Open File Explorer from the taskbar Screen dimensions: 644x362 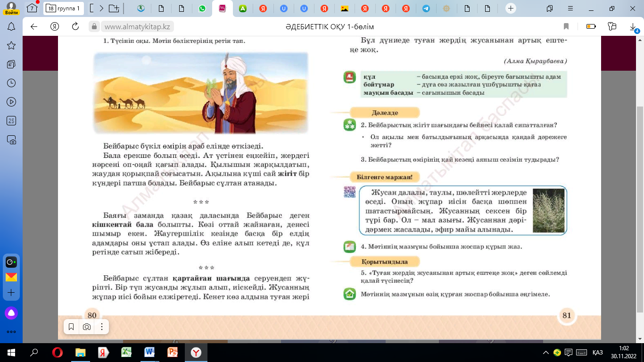point(80,352)
